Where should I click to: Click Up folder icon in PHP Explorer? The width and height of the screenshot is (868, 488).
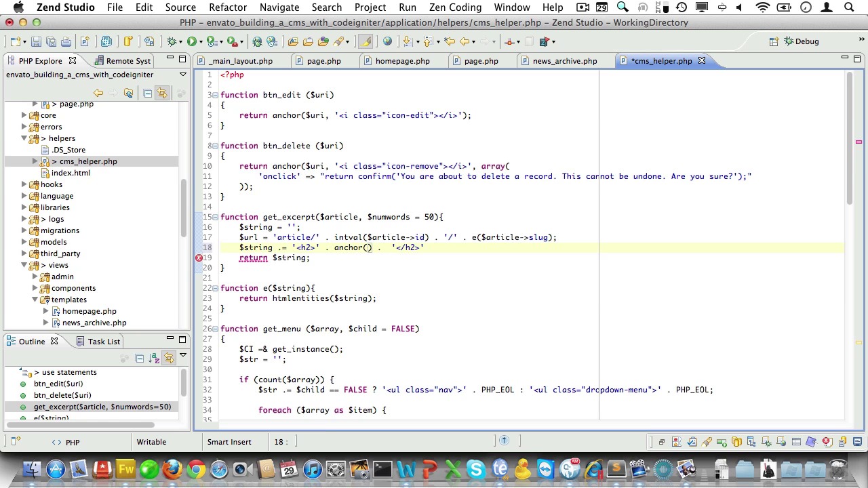coord(128,94)
